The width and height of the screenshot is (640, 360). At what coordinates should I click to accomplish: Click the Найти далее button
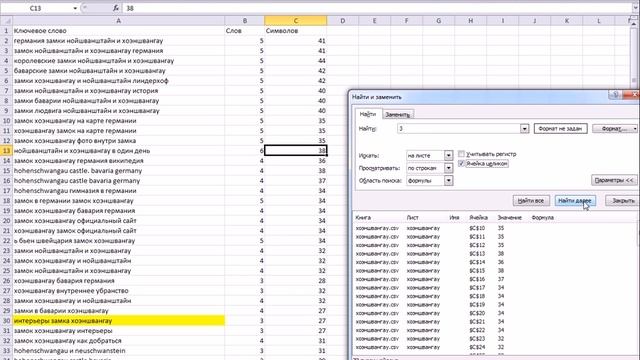575,200
